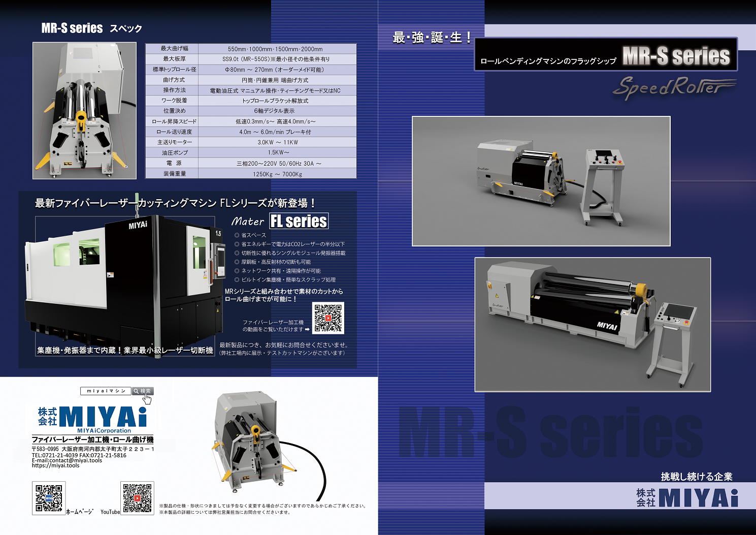The width and height of the screenshot is (756, 535).
Task: Click the 低速0.3mm/s～ 高速4.0mm/s～ value
Action: point(276,121)
